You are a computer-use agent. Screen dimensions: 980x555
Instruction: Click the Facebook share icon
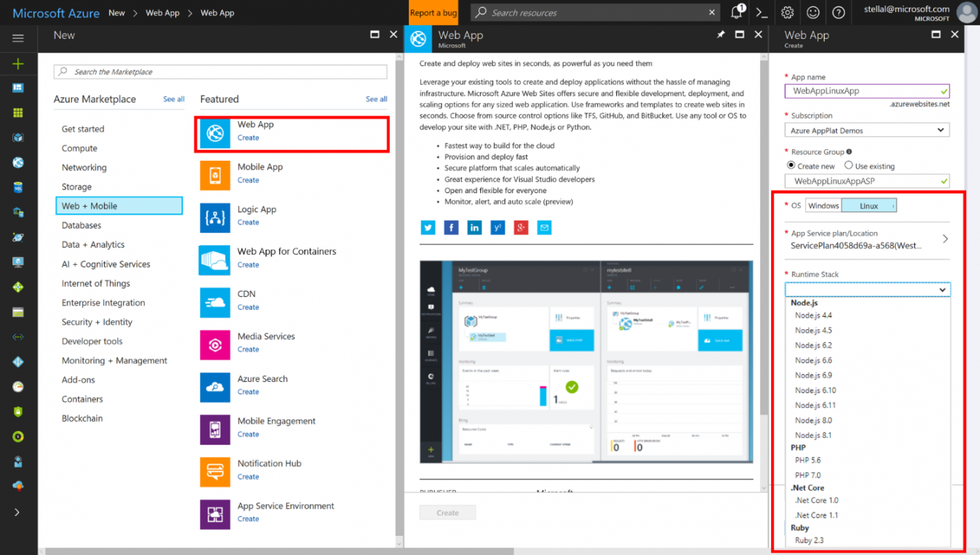[451, 227]
